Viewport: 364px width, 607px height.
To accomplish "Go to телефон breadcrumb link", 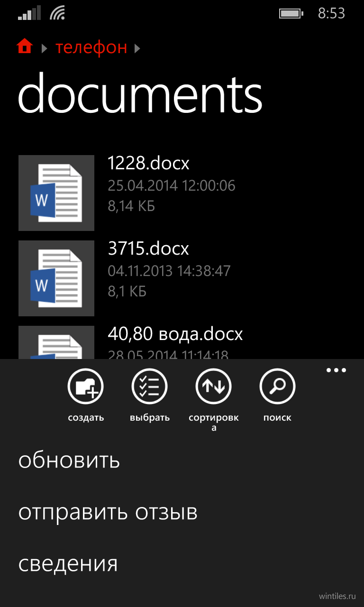I will tap(91, 47).
